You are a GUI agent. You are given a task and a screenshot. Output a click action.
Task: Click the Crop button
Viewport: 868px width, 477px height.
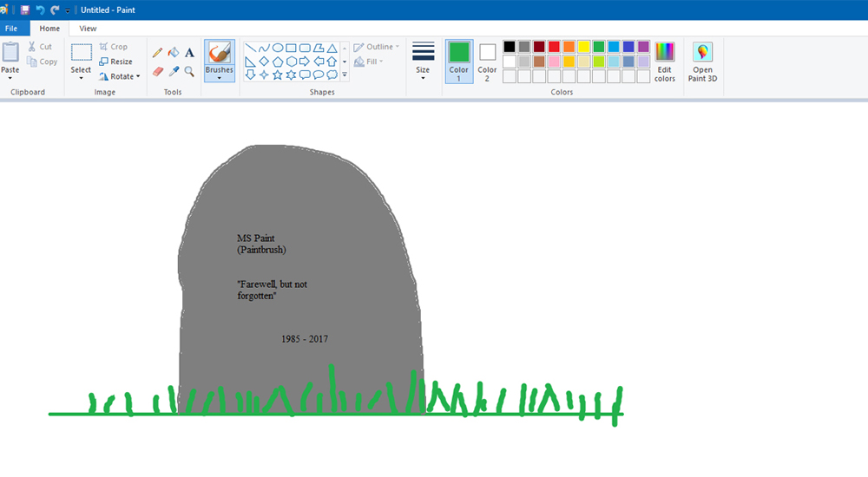tap(114, 47)
